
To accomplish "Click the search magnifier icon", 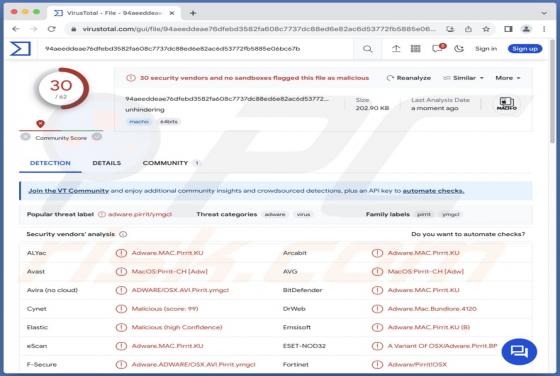I will [x=367, y=49].
